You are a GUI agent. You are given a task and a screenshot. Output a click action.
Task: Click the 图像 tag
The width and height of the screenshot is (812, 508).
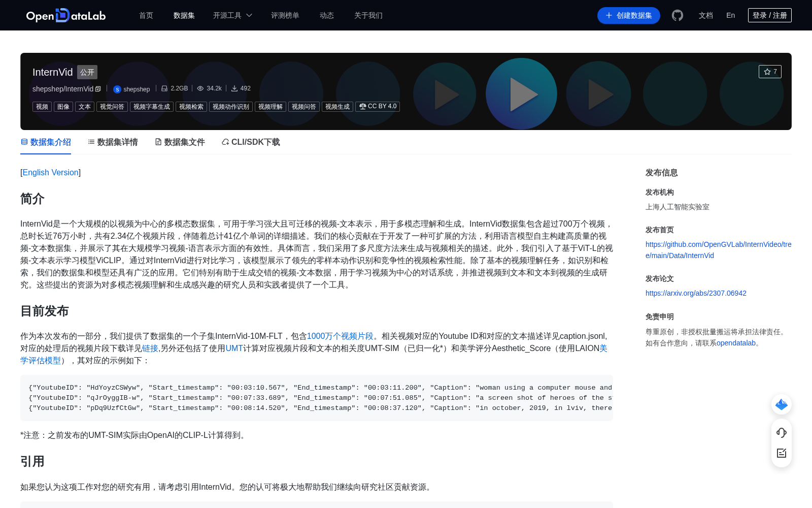(x=63, y=107)
